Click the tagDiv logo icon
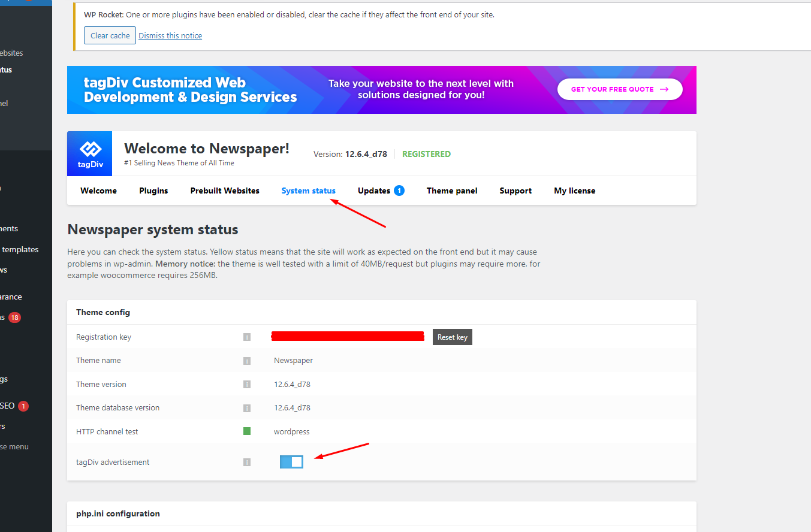 coord(90,154)
